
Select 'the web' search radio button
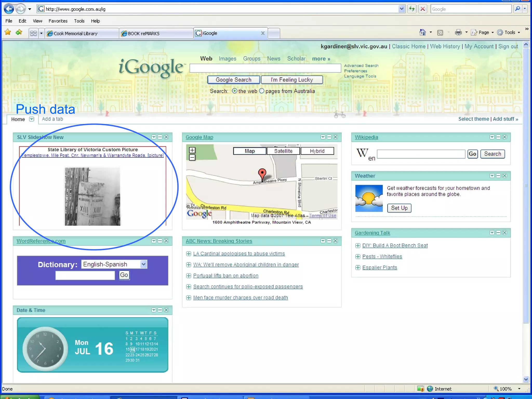click(x=235, y=91)
